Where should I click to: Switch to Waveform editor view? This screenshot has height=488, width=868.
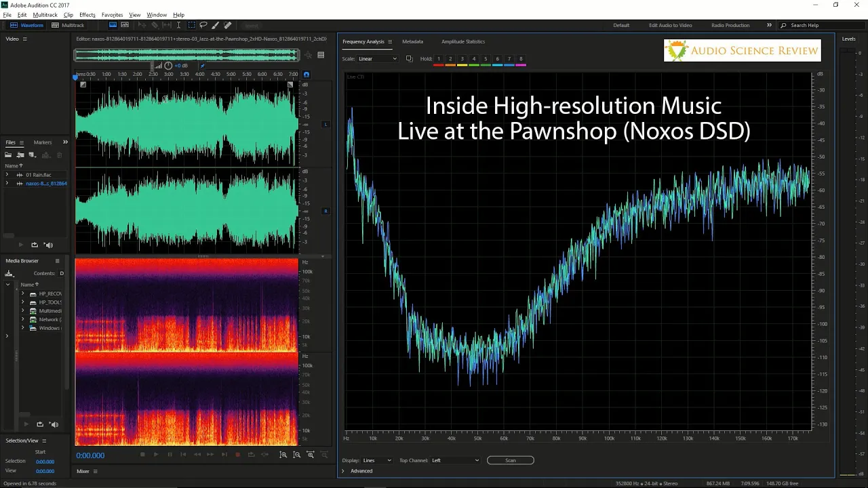[x=27, y=25]
